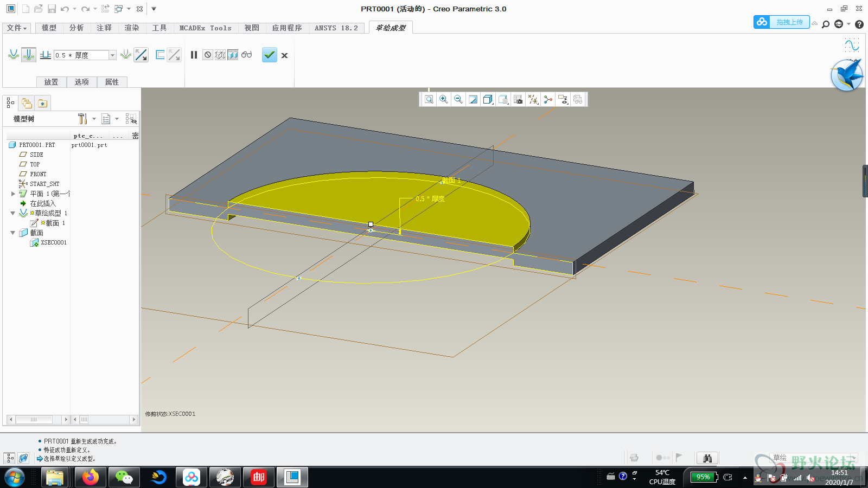Click inside the 0.5 * 厚度 value field

tap(81, 55)
